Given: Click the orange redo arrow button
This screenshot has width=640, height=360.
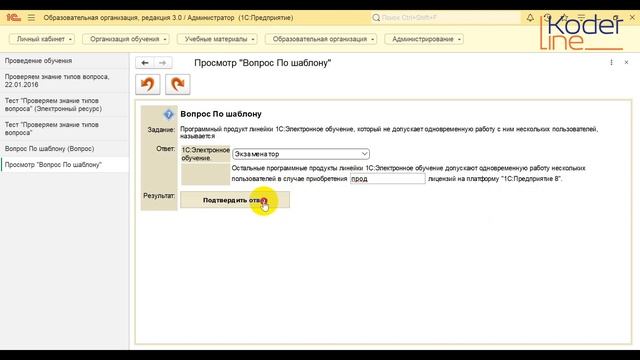Looking at the screenshot, I should point(178,84).
